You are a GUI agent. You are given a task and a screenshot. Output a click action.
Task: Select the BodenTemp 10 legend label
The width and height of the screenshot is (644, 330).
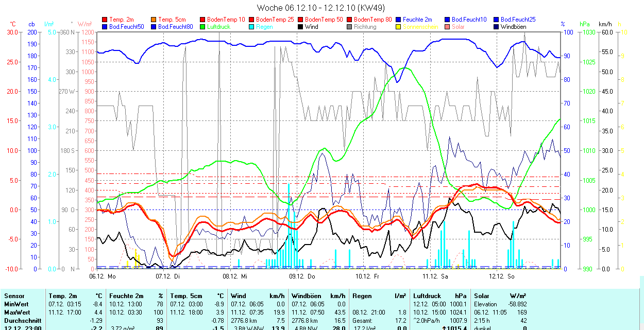[226, 20]
